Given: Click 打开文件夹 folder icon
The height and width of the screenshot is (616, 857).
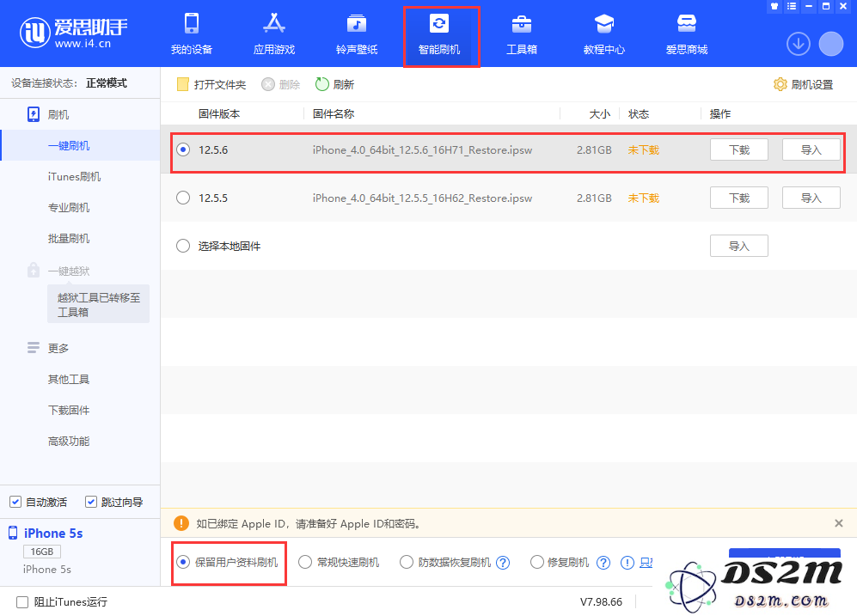Looking at the screenshot, I should click(182, 84).
